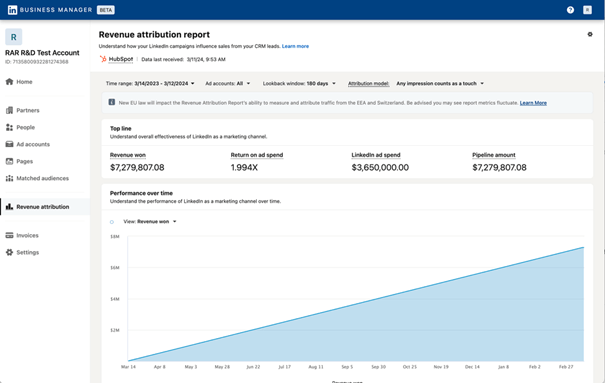This screenshot has width=605, height=383.
Task: Click the $3,650,000.00 ad spend value
Action: (380, 167)
